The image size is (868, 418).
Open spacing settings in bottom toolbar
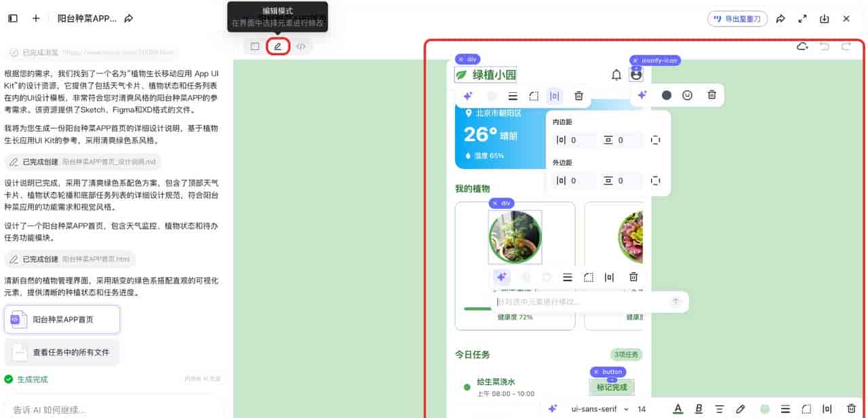click(x=827, y=408)
